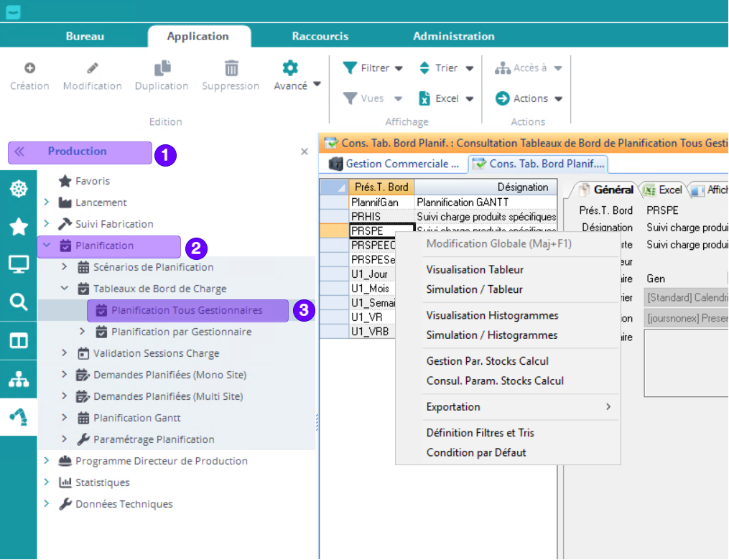
Task: Open the Trier sort dropdown
Action: [446, 68]
